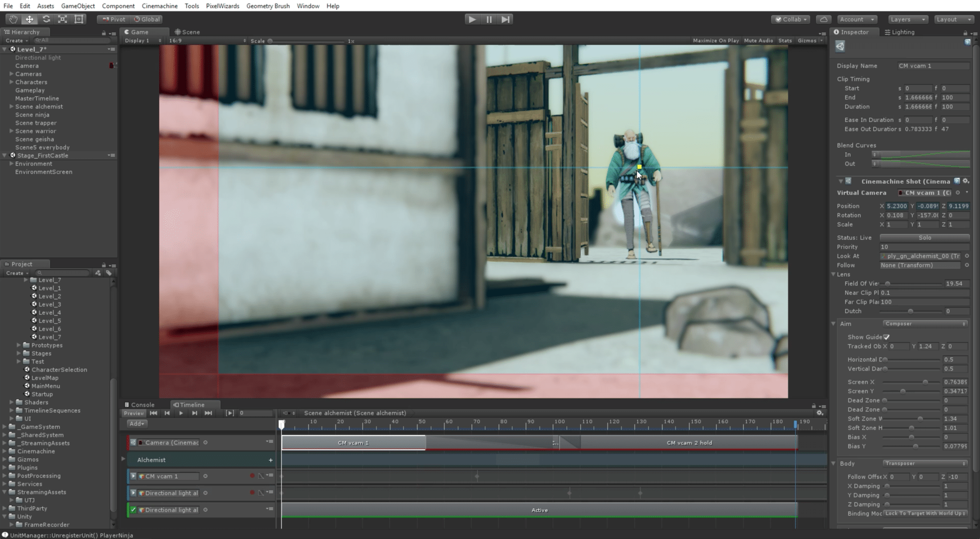This screenshot has height=539, width=980.
Task: Lock the Inspector panel
Action: point(965,32)
